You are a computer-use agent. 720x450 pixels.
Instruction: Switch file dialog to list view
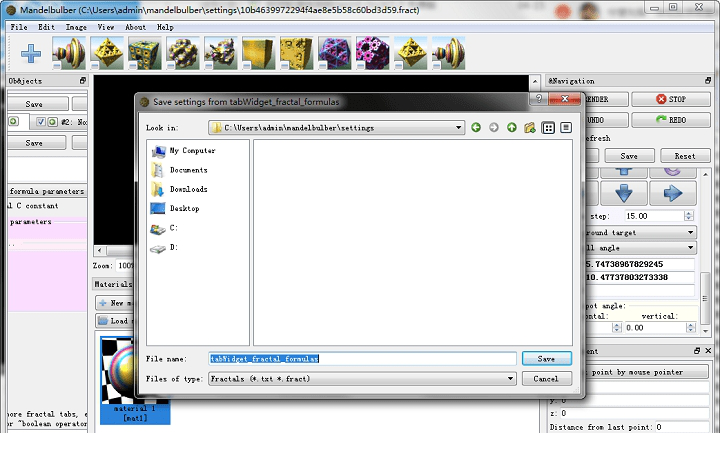pyautogui.click(x=548, y=128)
